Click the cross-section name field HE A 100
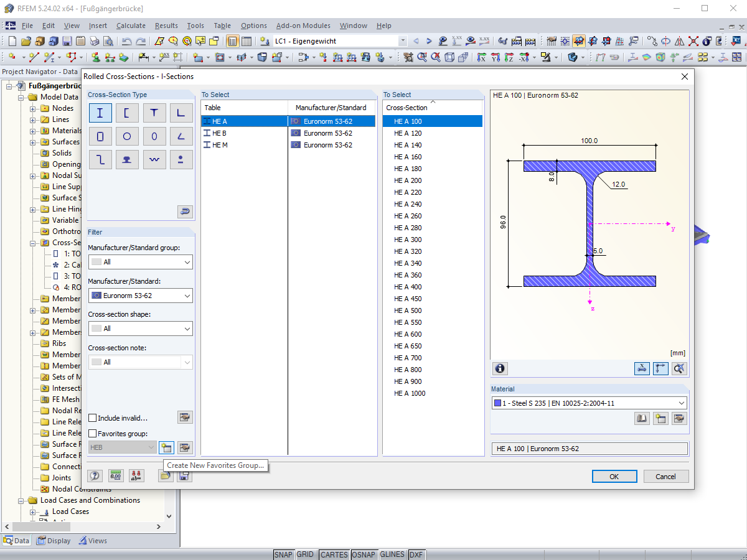 (589, 449)
